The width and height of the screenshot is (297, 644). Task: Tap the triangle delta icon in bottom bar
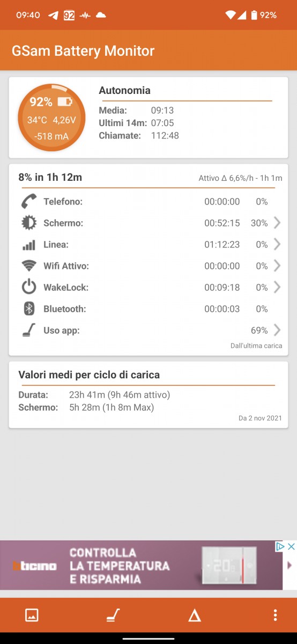pos(194,616)
